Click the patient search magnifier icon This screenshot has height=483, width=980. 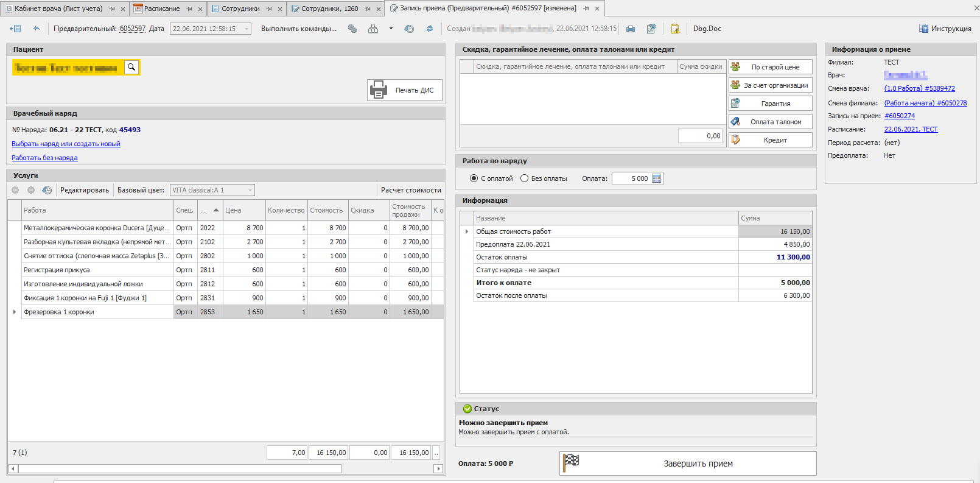[x=131, y=67]
